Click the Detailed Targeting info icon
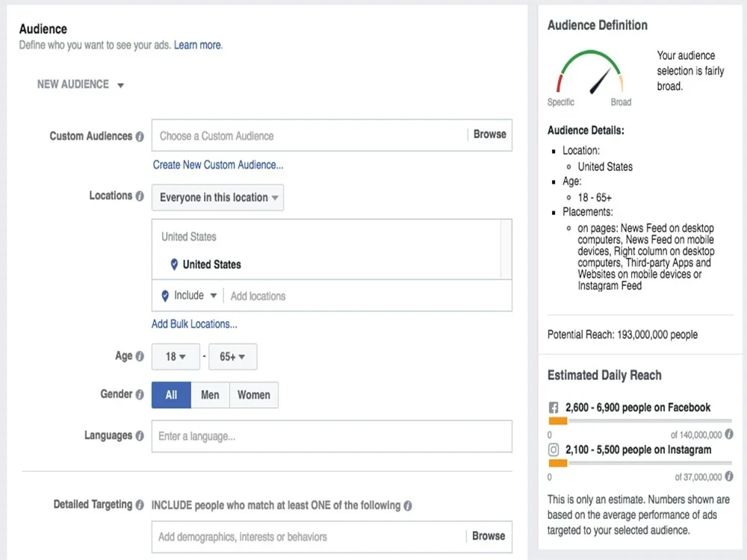Viewport: 747px width, 560px height. tap(140, 505)
